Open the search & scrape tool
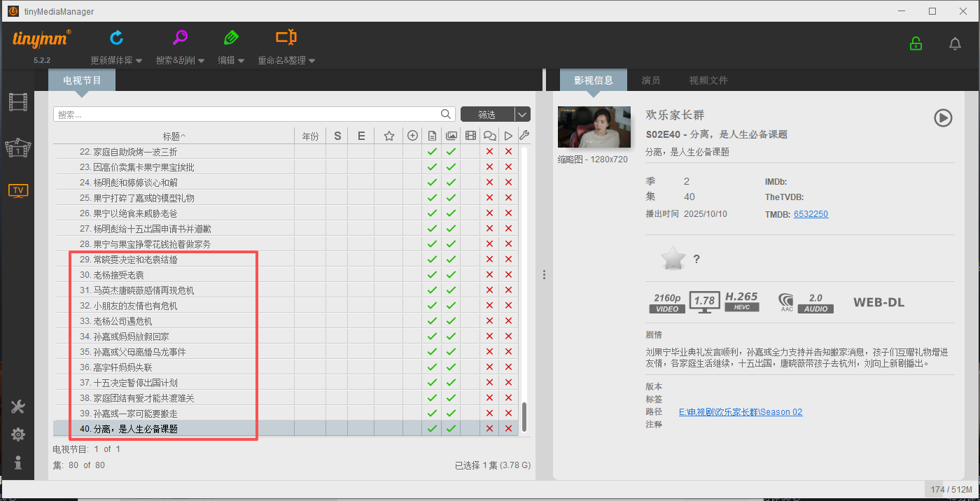 pos(179,37)
